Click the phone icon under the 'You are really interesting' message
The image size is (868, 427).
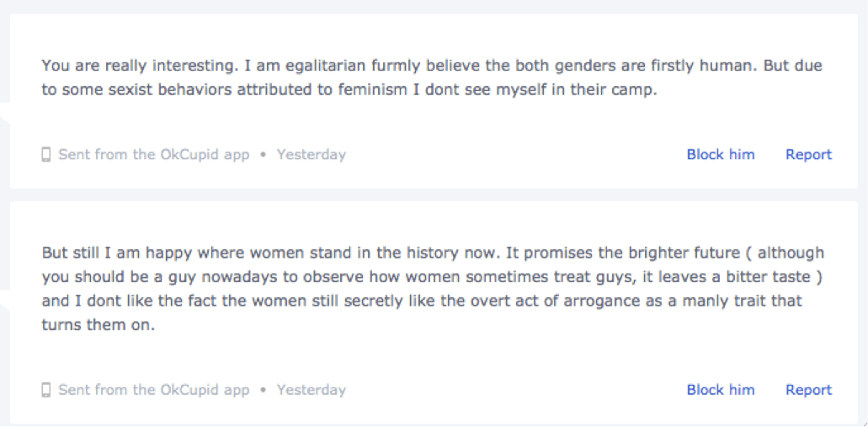point(46,155)
